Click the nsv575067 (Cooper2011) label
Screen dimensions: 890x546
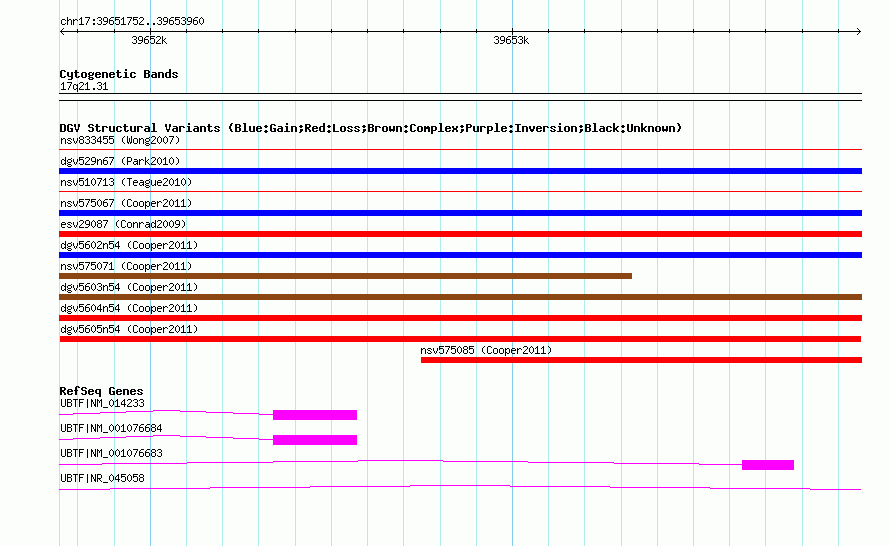[126, 203]
